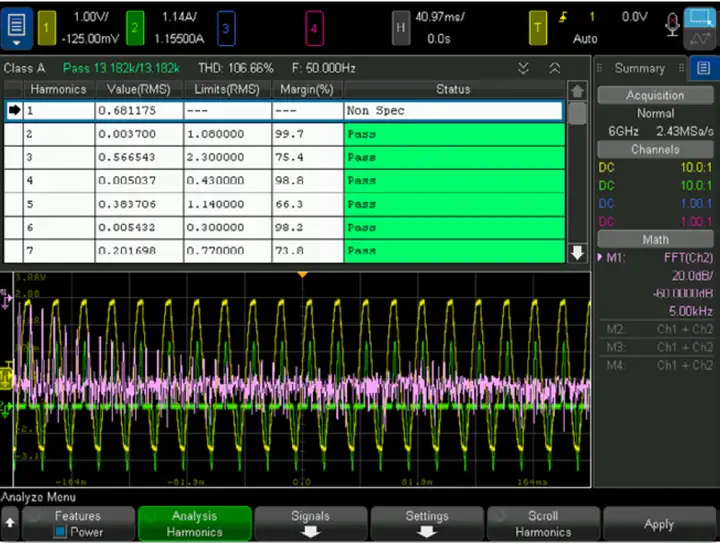Click channel 1 scale 1.00V/ readout
This screenshot has height=543, width=720.
pyautogui.click(x=91, y=17)
